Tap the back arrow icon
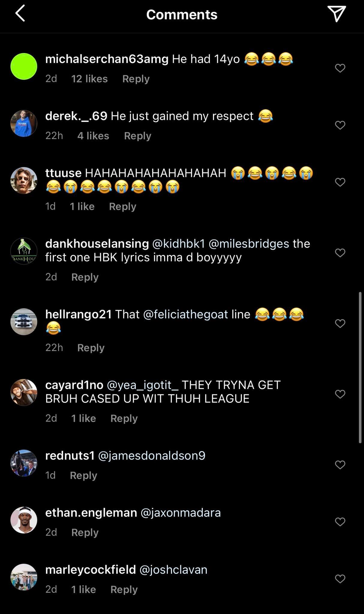The image size is (364, 614). [20, 14]
